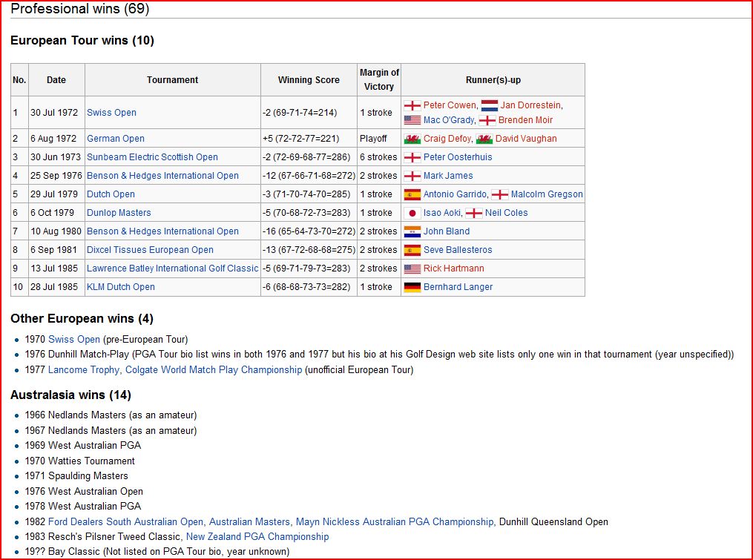Click the Winning Score column header
This screenshot has width=753, height=560.
(309, 80)
